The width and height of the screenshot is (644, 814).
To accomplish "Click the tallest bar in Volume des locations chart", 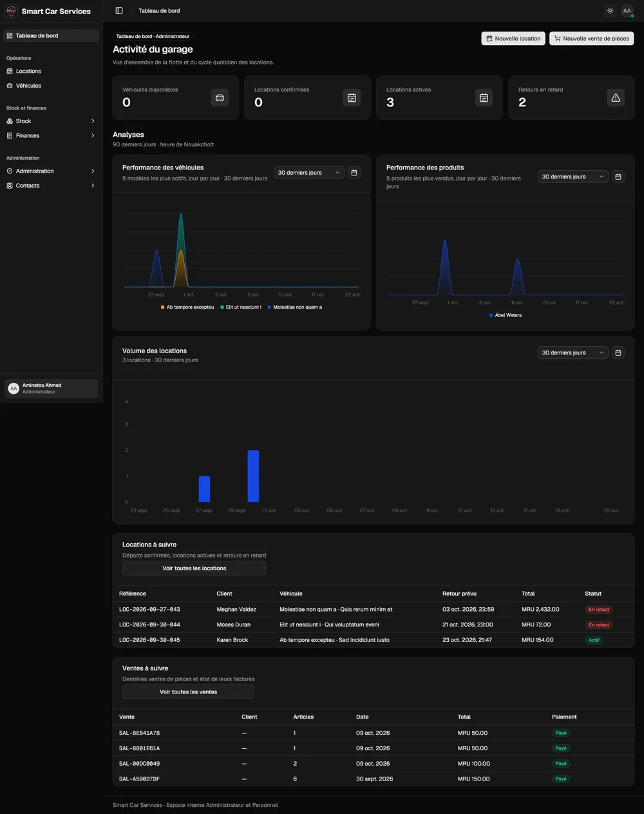I will [253, 476].
